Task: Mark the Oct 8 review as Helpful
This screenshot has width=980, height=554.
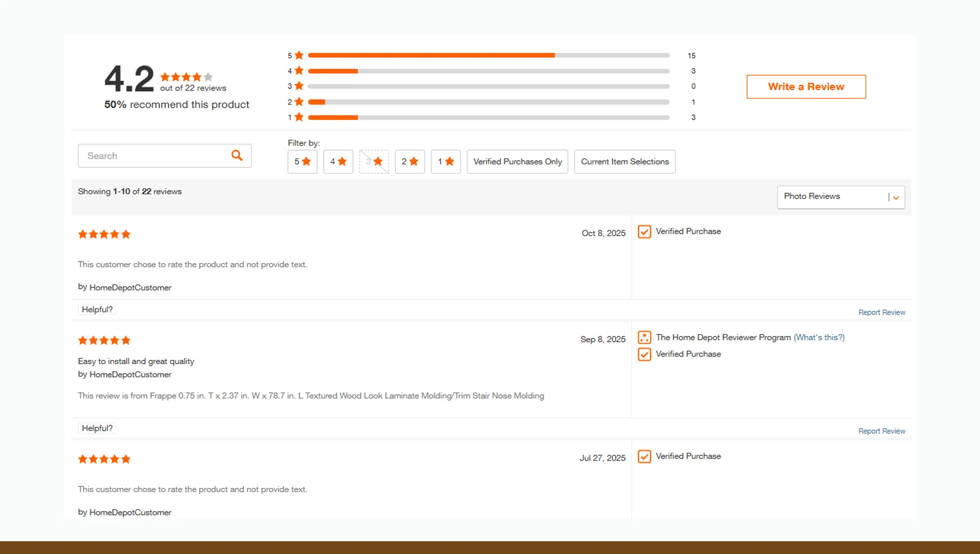Action: point(97,309)
